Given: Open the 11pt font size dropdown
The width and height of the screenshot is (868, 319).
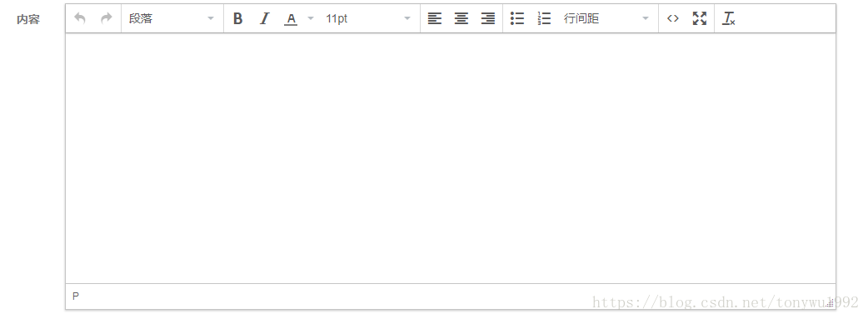Looking at the screenshot, I should [368, 18].
